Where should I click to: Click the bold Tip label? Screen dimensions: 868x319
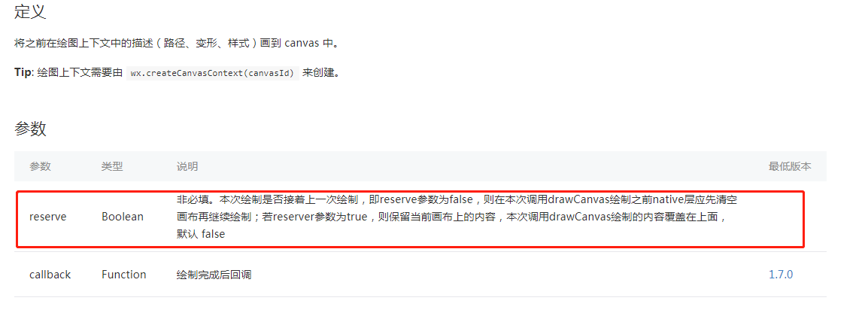click(x=24, y=72)
